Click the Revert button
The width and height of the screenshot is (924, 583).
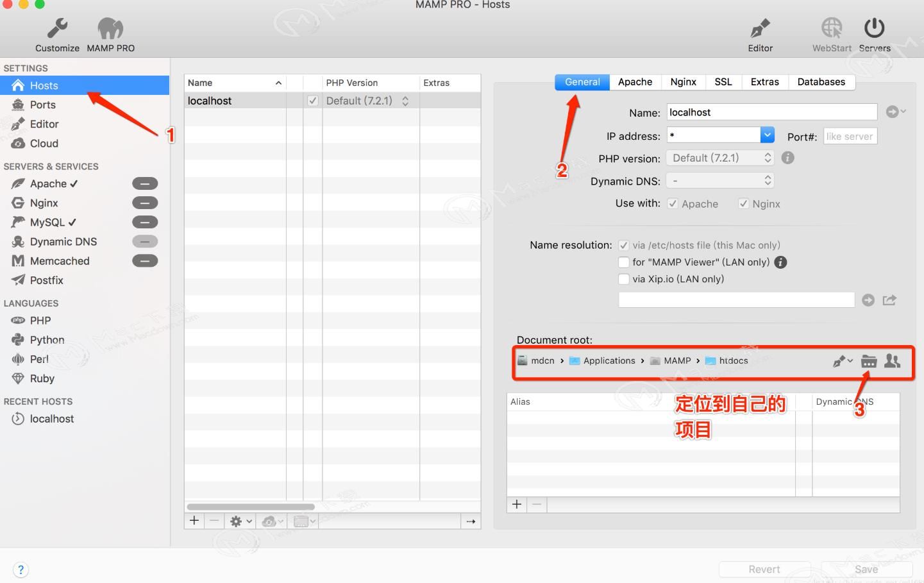coord(764,569)
